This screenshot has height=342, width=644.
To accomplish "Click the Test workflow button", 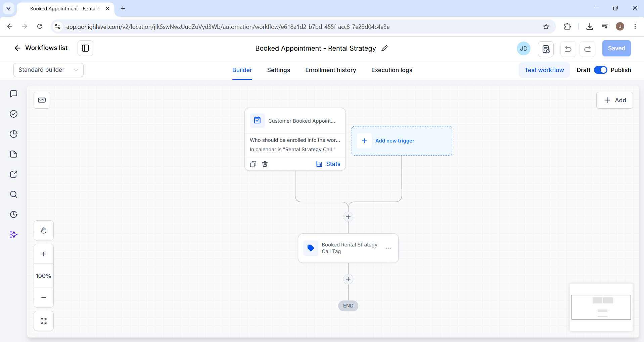I will (544, 70).
